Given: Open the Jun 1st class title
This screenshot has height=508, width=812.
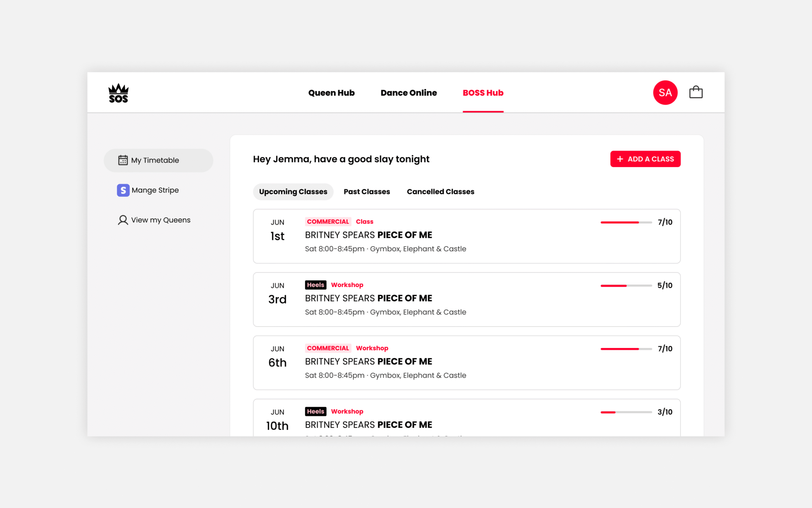Looking at the screenshot, I should coord(369,235).
